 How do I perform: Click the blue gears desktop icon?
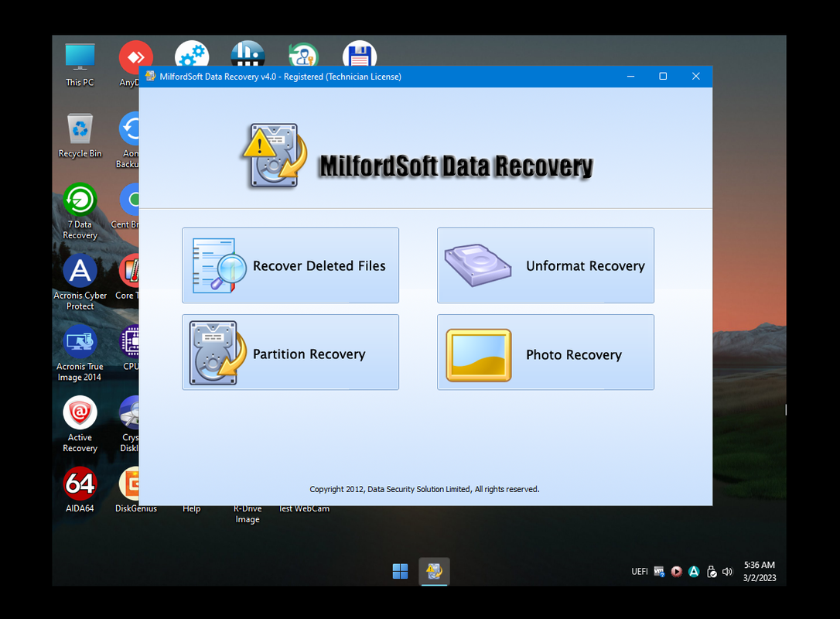(192, 53)
